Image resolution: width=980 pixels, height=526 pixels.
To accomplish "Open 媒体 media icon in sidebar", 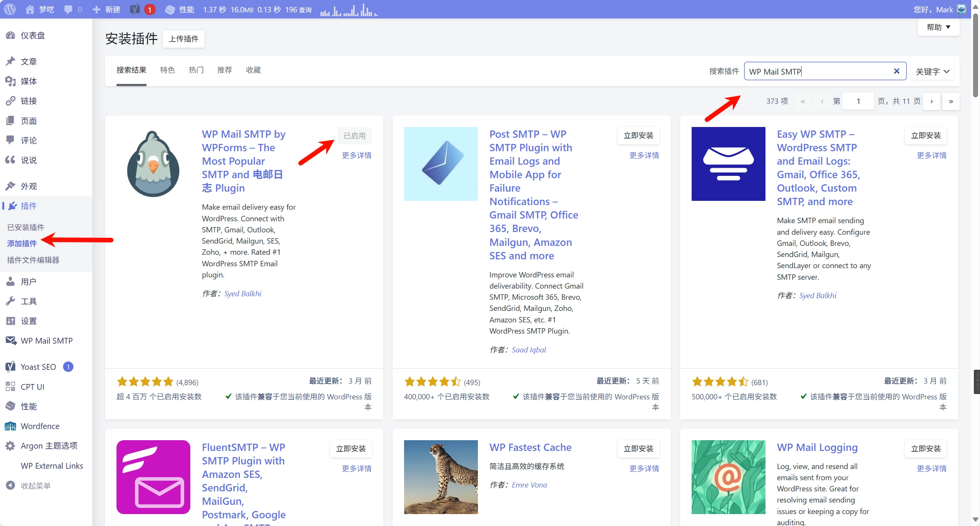I will pos(10,81).
